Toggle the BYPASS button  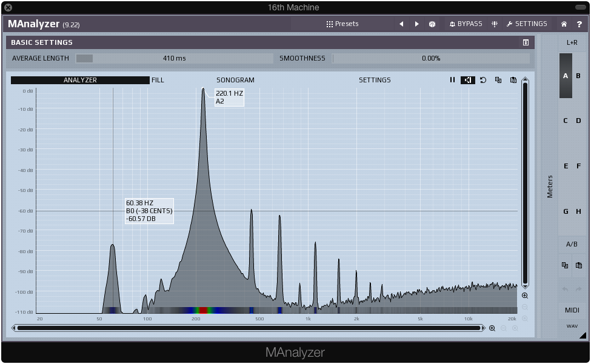point(466,24)
